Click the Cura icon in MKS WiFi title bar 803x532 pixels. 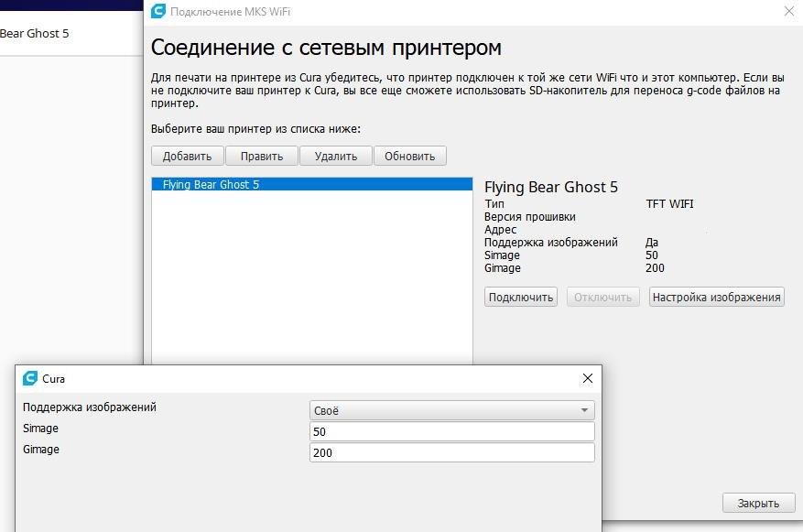click(x=158, y=11)
